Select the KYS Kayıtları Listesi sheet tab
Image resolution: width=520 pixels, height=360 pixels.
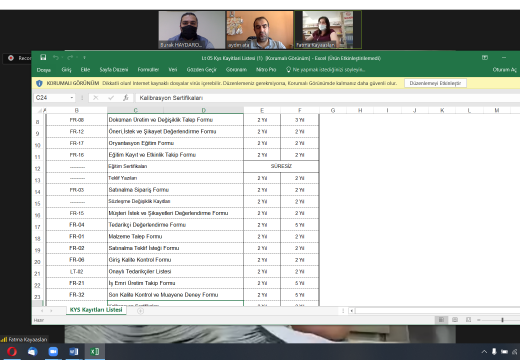coord(96,310)
